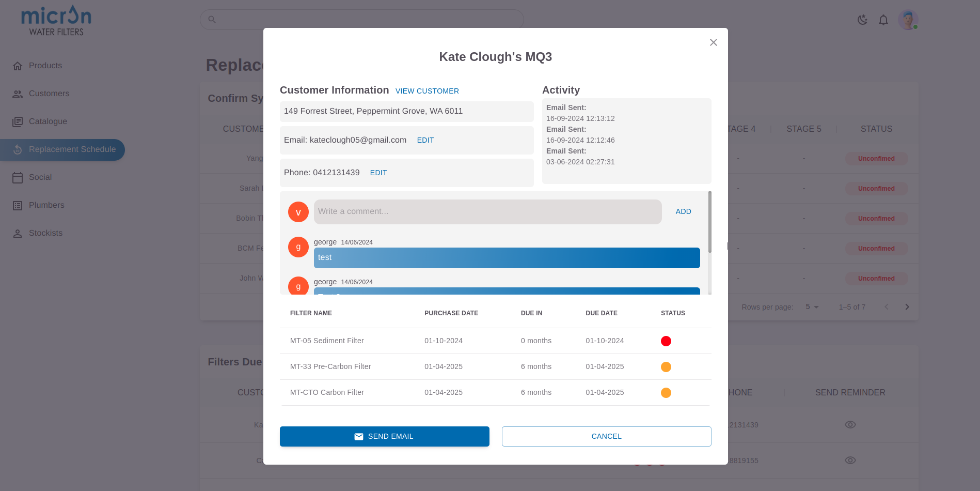This screenshot has height=491, width=980.
Task: Click the Social calendar icon
Action: coord(18,178)
